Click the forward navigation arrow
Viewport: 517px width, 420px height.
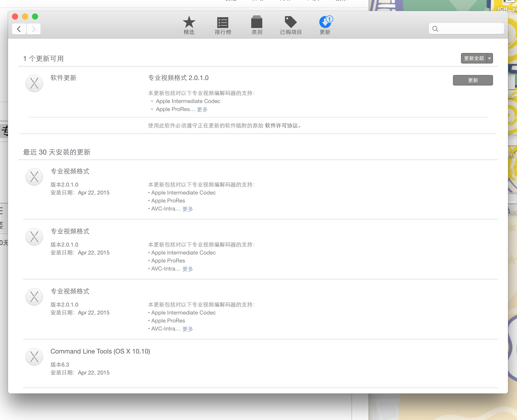click(x=34, y=29)
